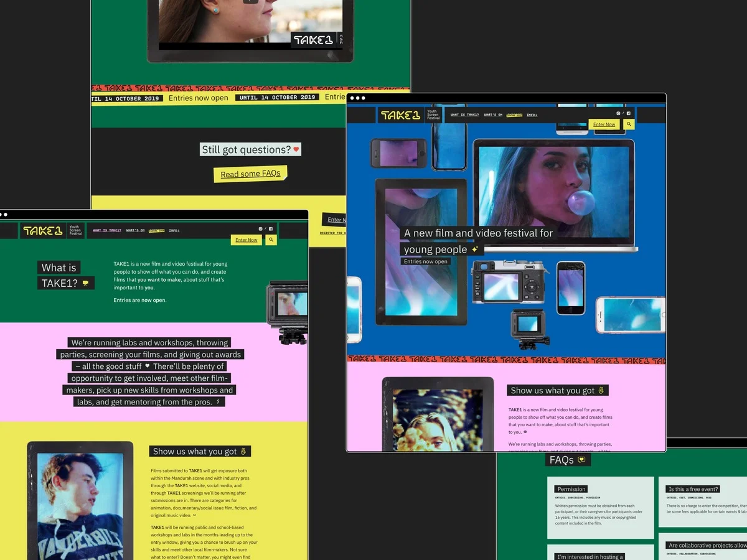Viewport: 747px width, 560px height.
Task: Open 'Info' nav item in green window
Action: [174, 230]
